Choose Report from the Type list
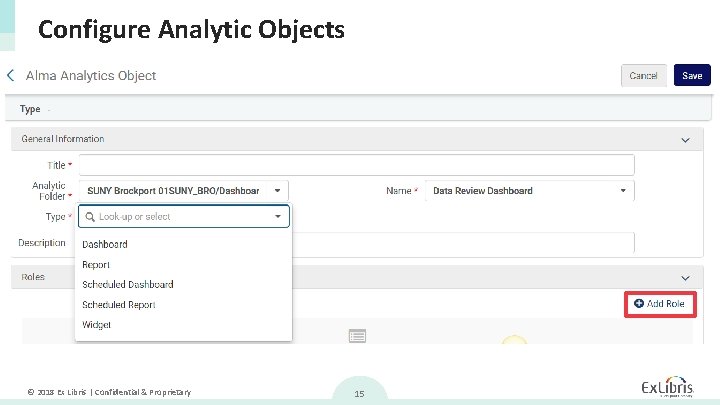This screenshot has height=405, width=720. (x=96, y=264)
